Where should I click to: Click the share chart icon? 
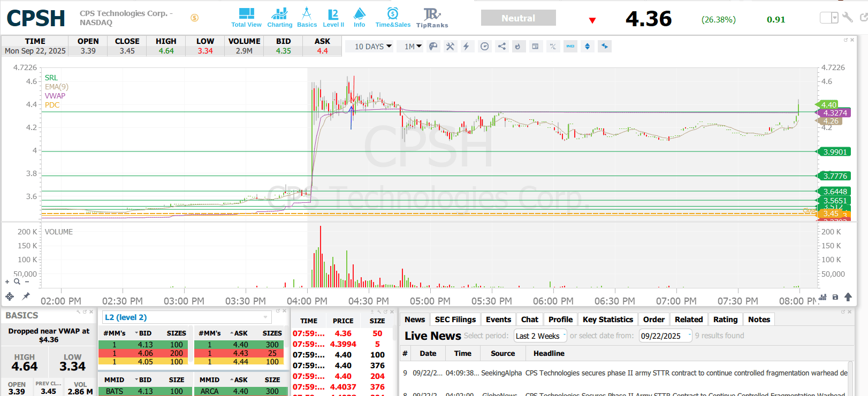pyautogui.click(x=501, y=47)
